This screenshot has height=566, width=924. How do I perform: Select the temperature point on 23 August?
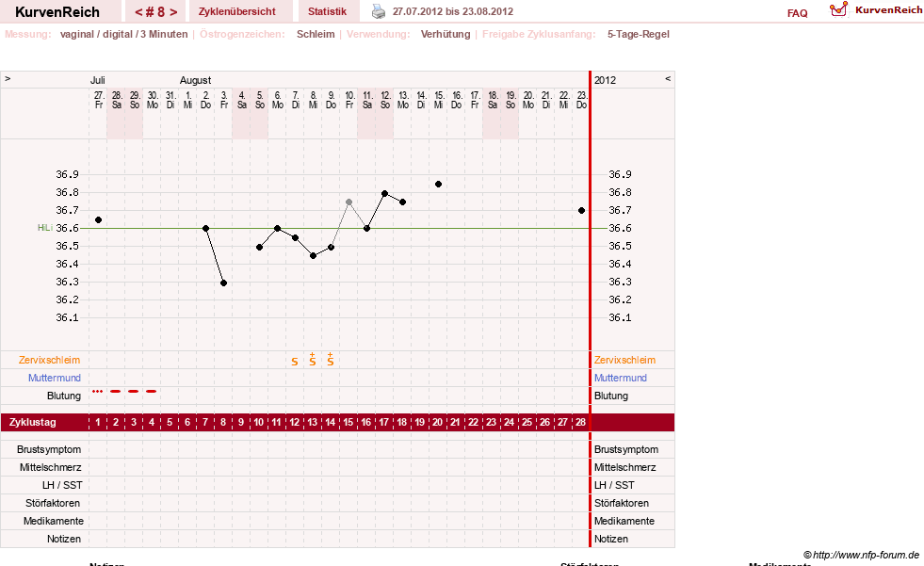coord(582,210)
